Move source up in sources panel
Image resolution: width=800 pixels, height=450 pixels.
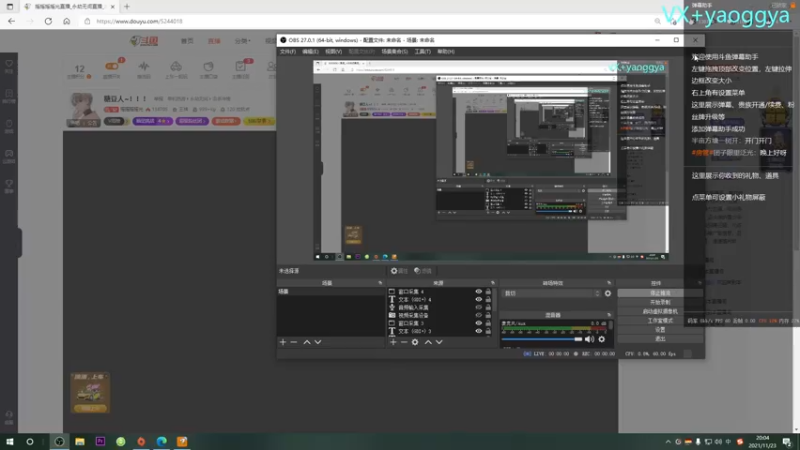pyautogui.click(x=428, y=342)
